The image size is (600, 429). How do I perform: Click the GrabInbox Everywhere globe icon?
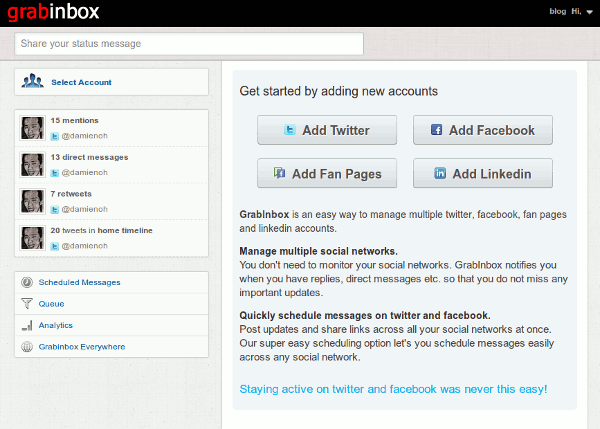[x=27, y=347]
